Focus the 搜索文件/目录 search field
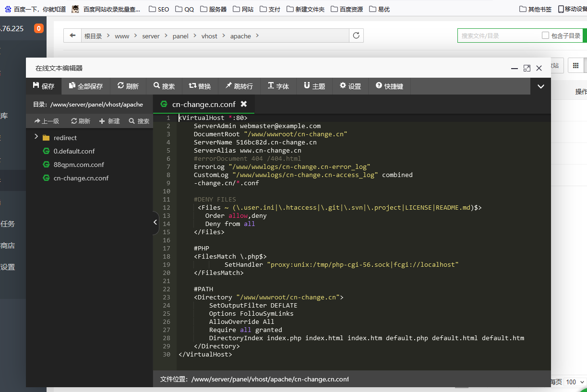 499,36
